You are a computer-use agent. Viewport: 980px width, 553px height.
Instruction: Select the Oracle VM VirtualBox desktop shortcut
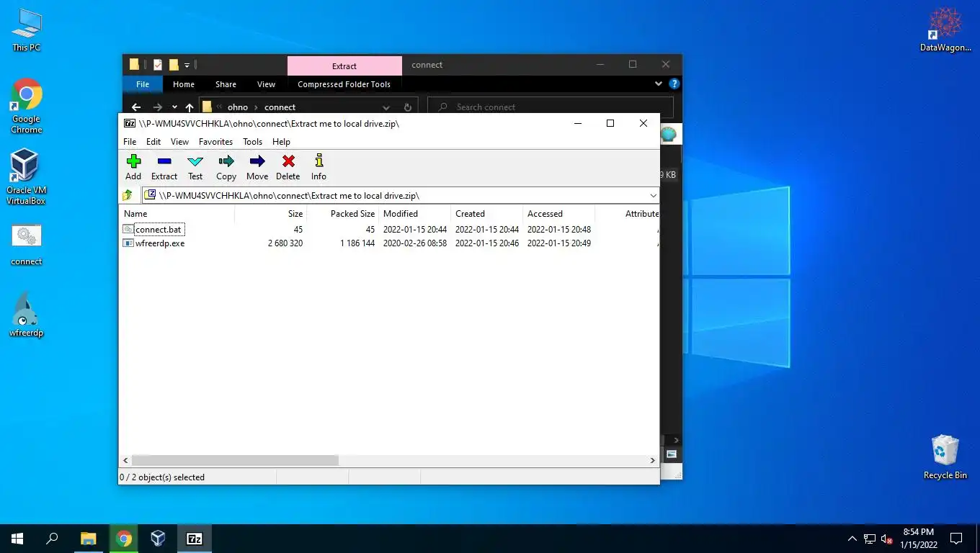click(x=26, y=177)
